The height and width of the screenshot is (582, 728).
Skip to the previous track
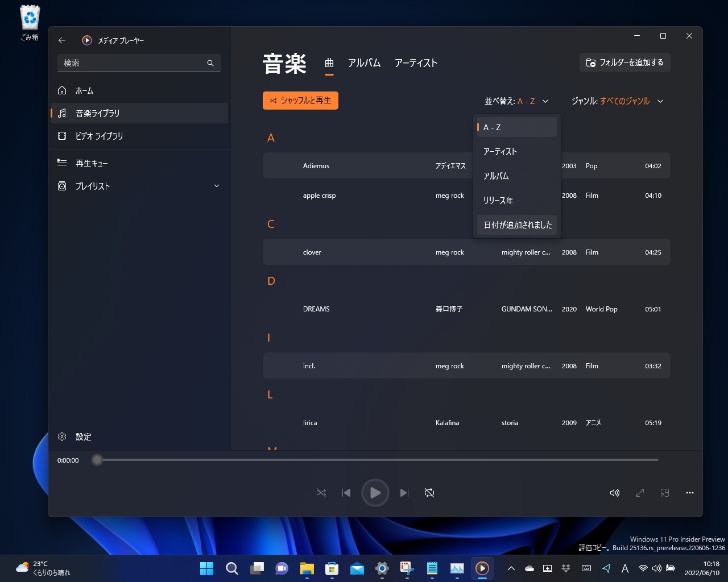pyautogui.click(x=346, y=493)
